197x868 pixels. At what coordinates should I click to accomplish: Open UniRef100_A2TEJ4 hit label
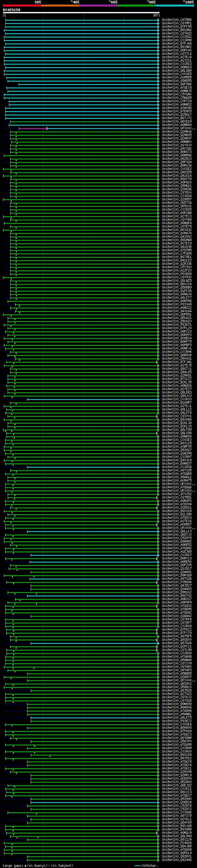pyautogui.click(x=177, y=57)
